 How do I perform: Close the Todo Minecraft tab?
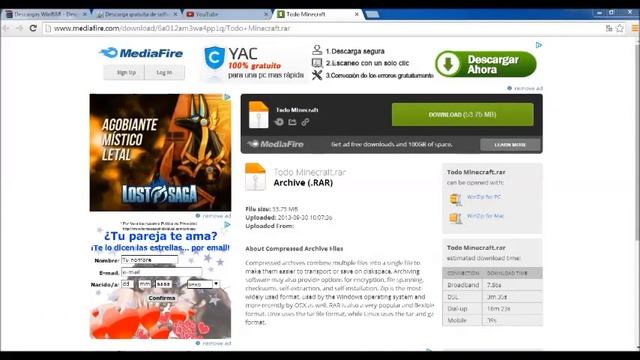click(356, 14)
